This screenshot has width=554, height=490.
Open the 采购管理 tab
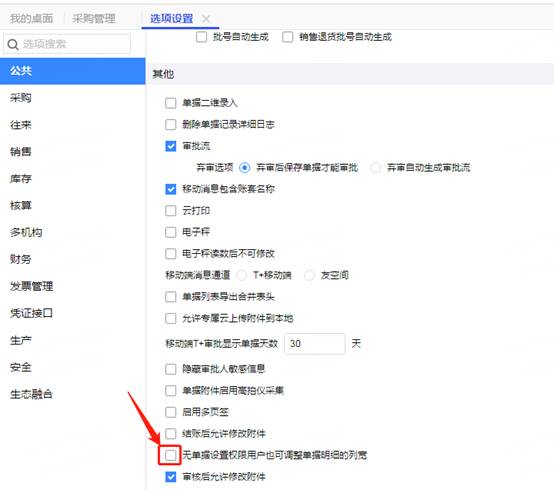click(94, 18)
